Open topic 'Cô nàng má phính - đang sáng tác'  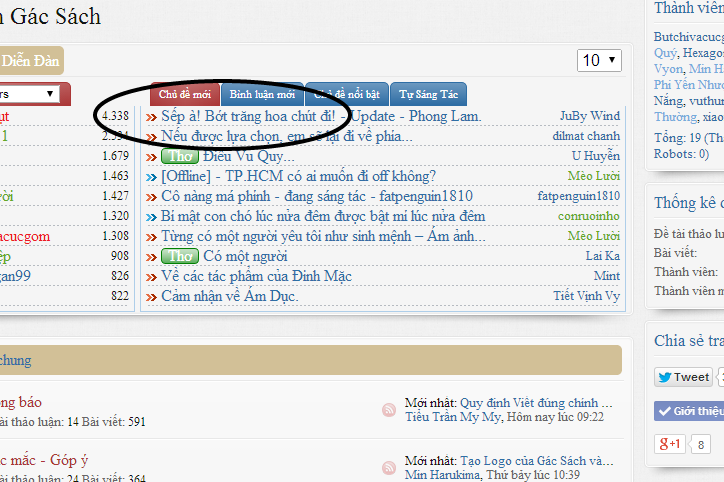pyautogui.click(x=317, y=196)
